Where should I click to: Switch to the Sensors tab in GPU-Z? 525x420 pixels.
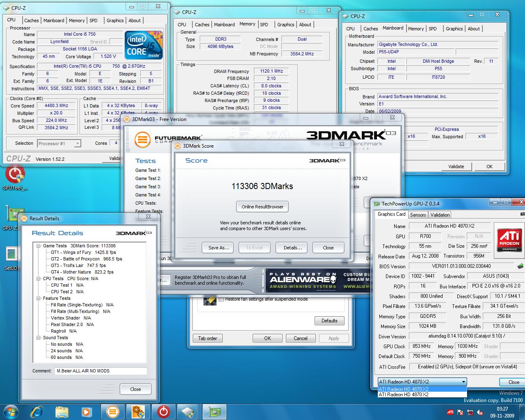418,215
